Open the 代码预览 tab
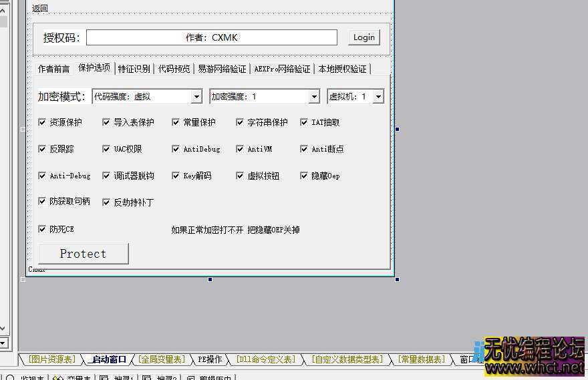 click(174, 69)
